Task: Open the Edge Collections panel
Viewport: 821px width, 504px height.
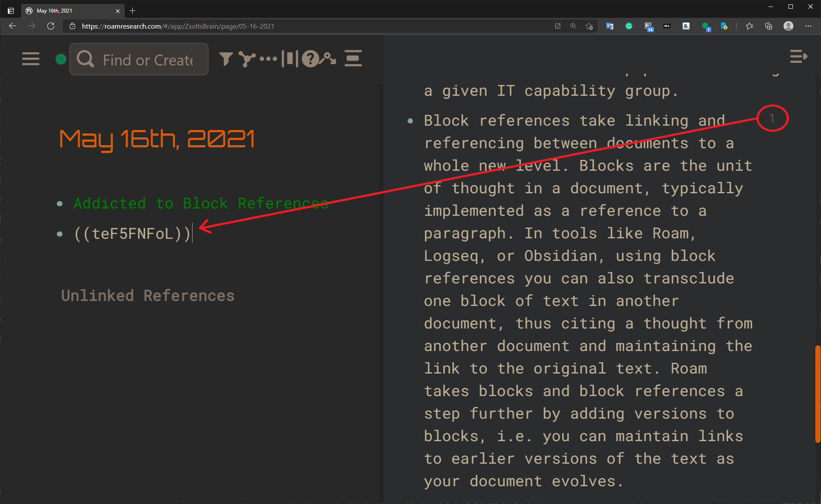Action: tap(769, 26)
